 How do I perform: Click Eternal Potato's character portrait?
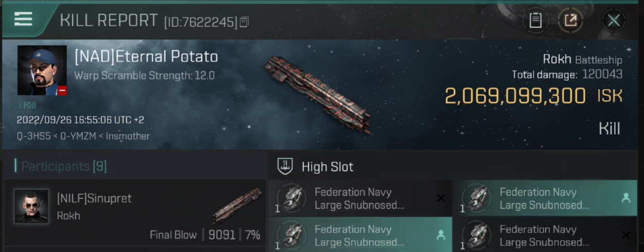(42, 69)
